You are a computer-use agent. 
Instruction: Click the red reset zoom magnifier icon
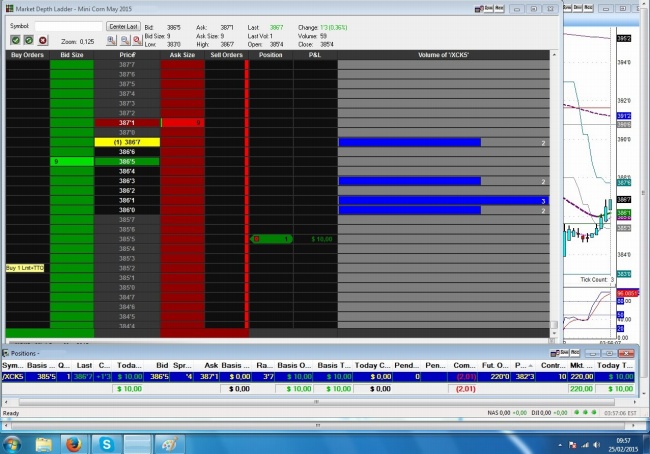[138, 40]
